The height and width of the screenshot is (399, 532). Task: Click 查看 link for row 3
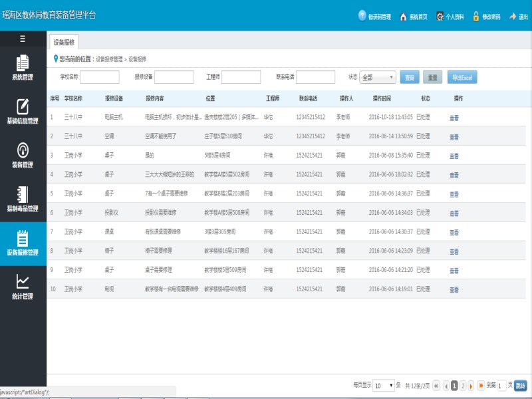[x=454, y=156]
